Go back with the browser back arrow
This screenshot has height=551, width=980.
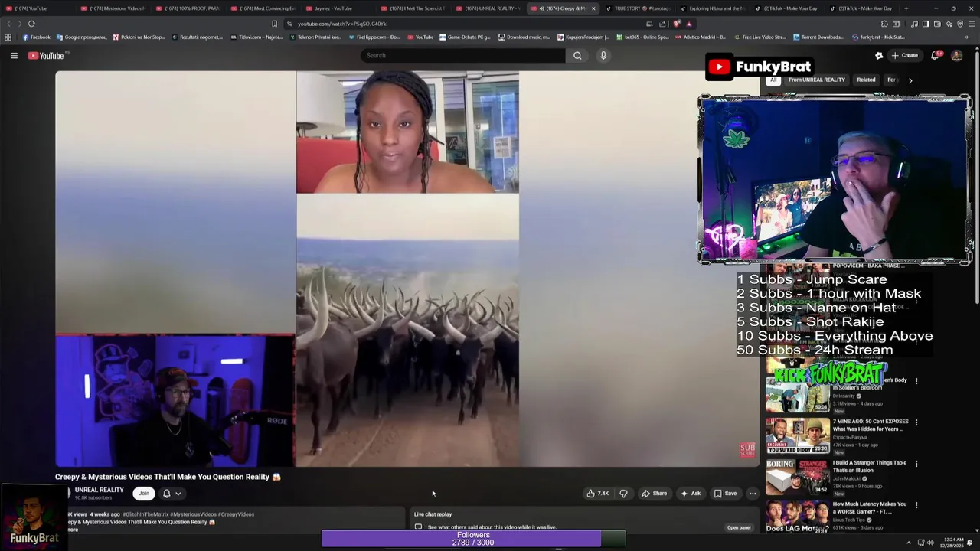[9, 24]
